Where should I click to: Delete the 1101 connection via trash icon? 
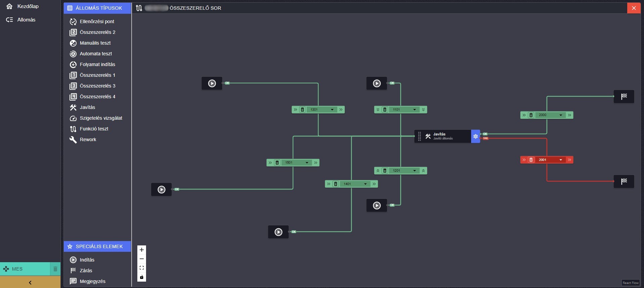tap(385, 110)
